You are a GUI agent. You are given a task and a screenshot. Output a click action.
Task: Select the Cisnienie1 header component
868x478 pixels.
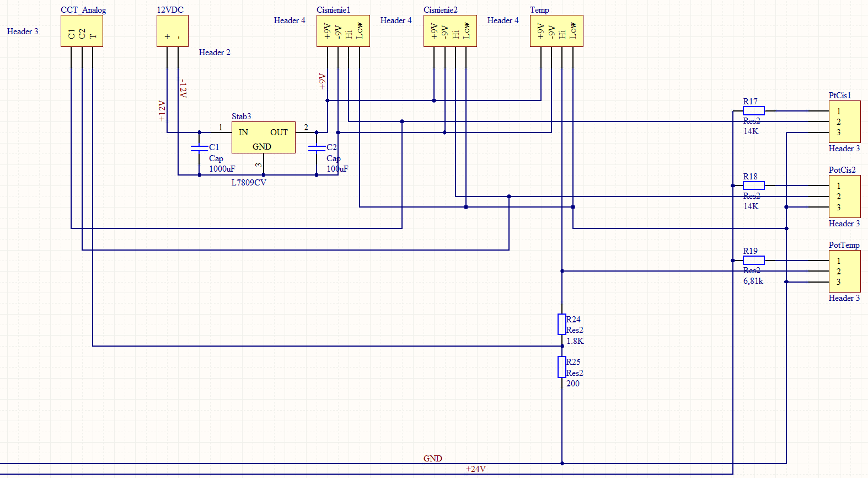(343, 31)
